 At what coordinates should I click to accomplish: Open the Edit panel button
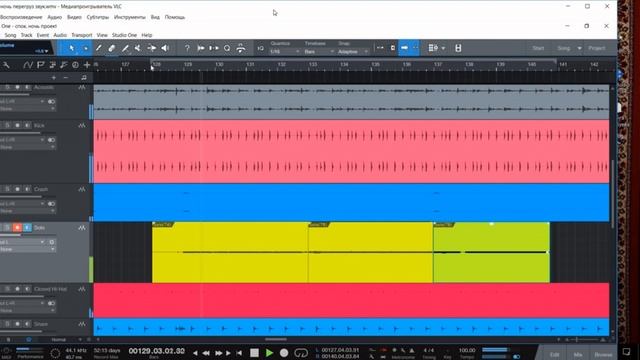(554, 354)
